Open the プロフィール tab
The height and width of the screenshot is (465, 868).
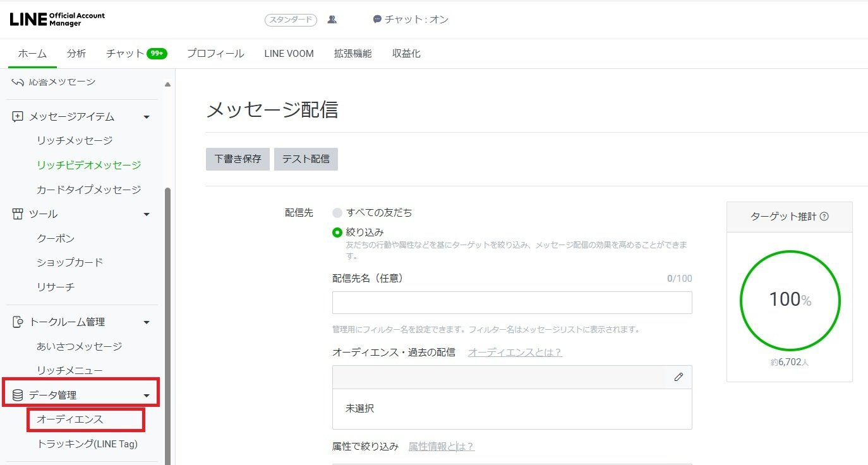215,53
